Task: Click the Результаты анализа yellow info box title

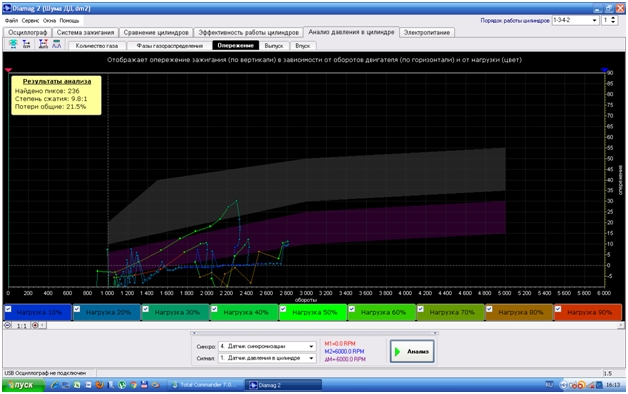Action: pyautogui.click(x=56, y=81)
